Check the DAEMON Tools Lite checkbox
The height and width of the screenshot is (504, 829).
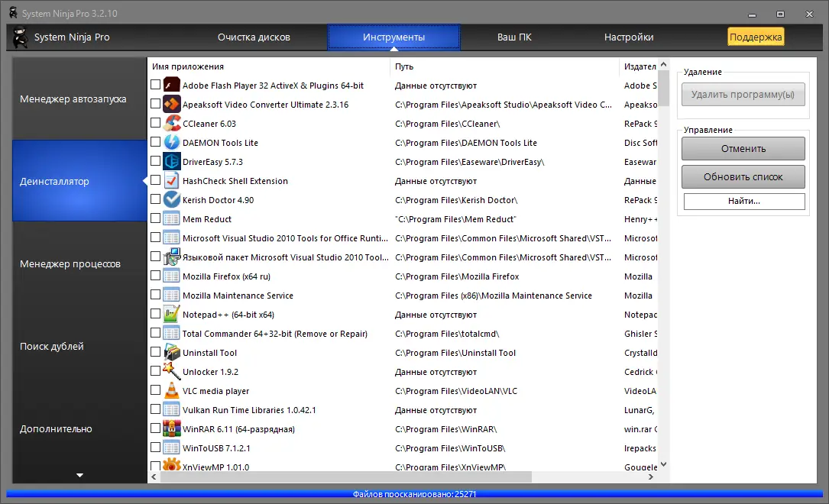click(155, 141)
